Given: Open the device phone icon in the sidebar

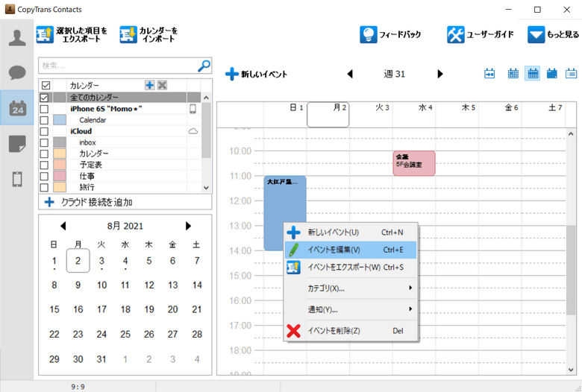Looking at the screenshot, I should click(17, 179).
